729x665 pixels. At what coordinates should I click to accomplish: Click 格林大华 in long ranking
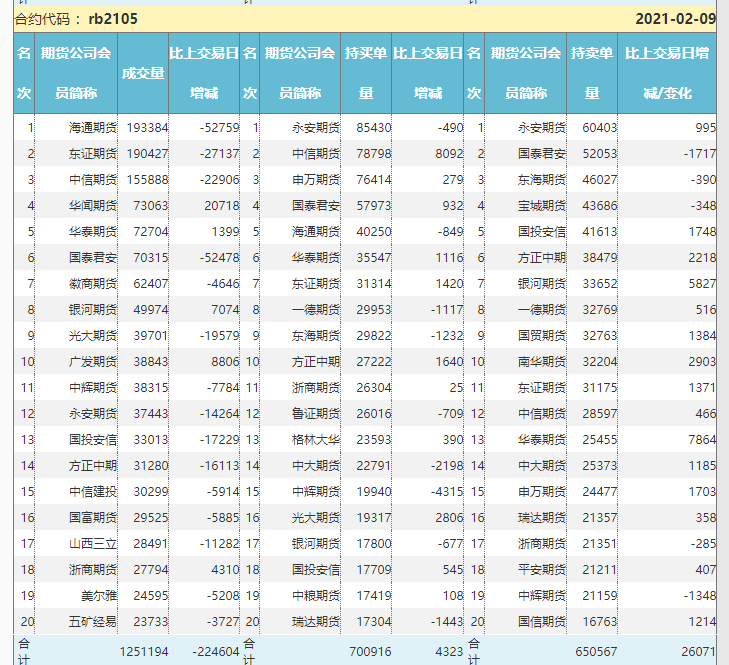(316, 440)
